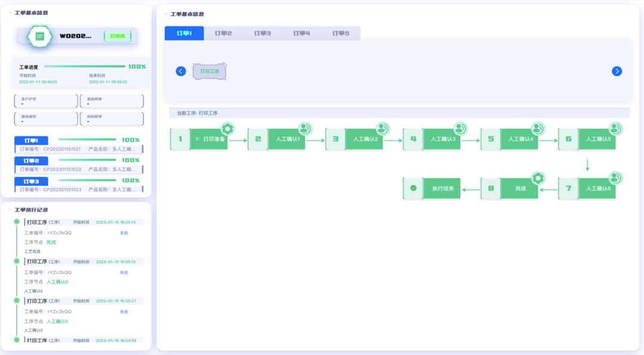Select the 订单2 label in order list
The image size is (644, 355).
coord(31,161)
